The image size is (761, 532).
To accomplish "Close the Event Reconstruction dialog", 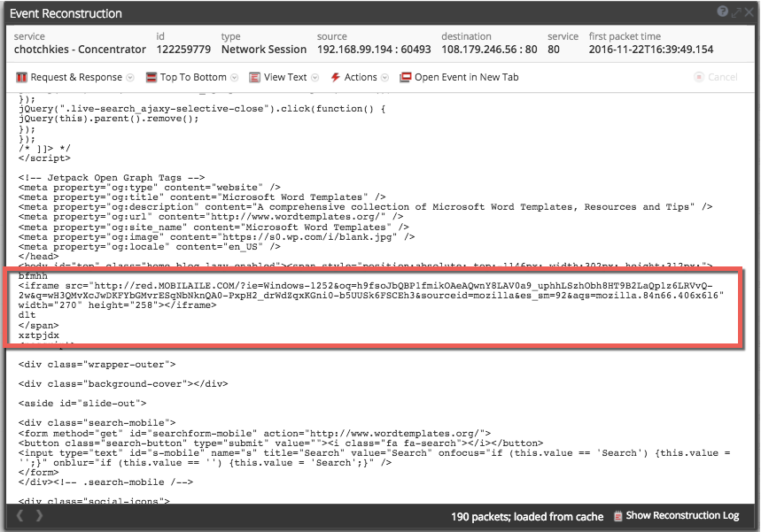I will tap(749, 12).
